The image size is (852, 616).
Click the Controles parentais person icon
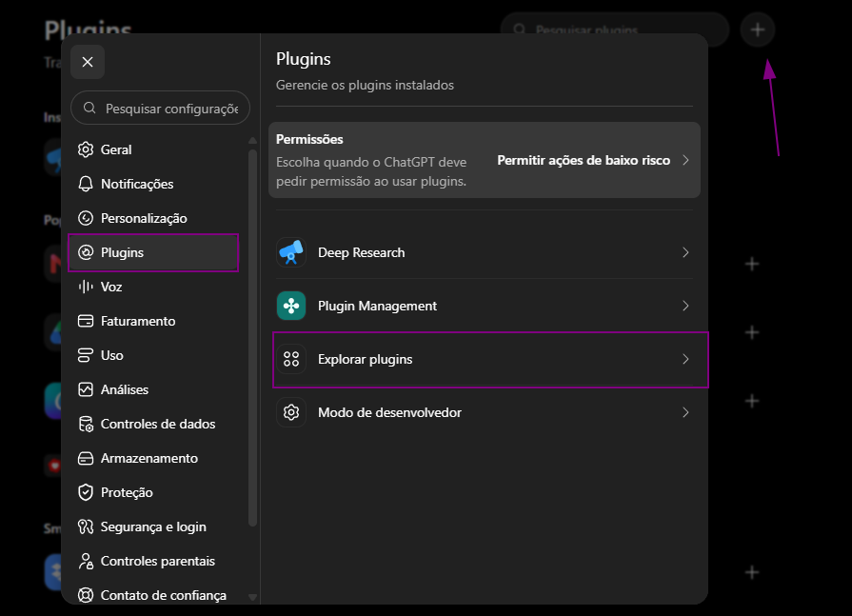(x=86, y=561)
